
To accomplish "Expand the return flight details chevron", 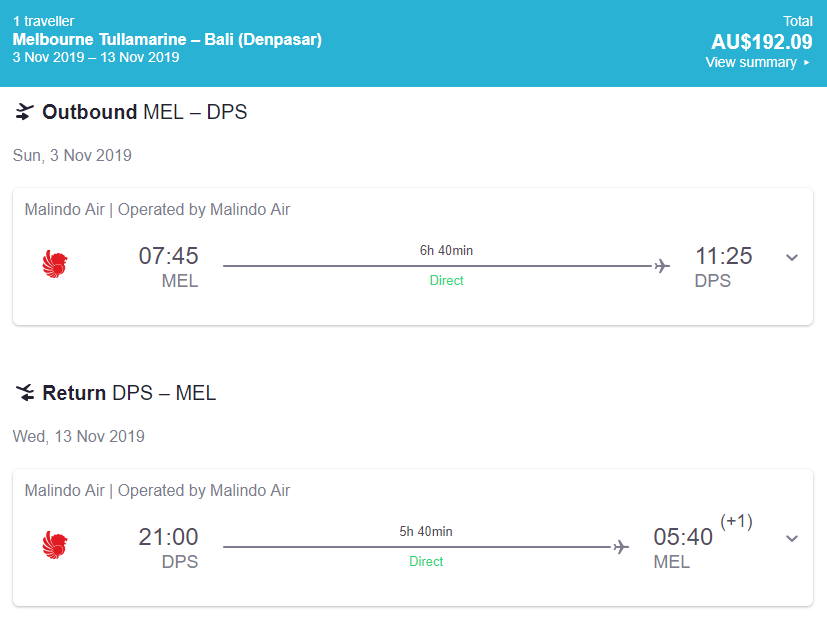I will 792,538.
